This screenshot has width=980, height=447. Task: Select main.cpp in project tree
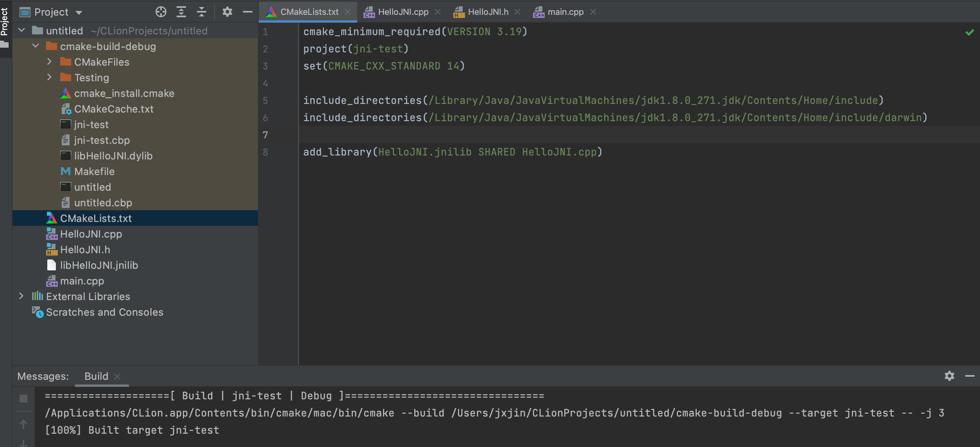coord(82,281)
